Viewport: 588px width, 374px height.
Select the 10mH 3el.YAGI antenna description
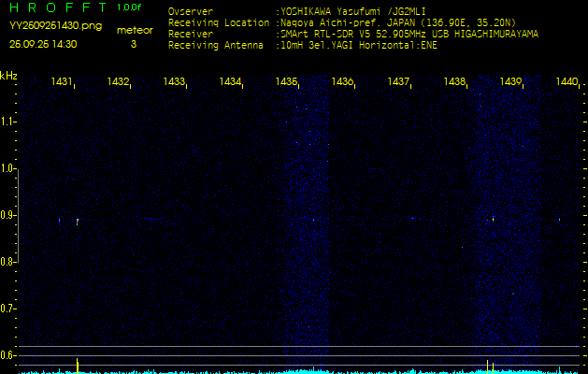[359, 46]
